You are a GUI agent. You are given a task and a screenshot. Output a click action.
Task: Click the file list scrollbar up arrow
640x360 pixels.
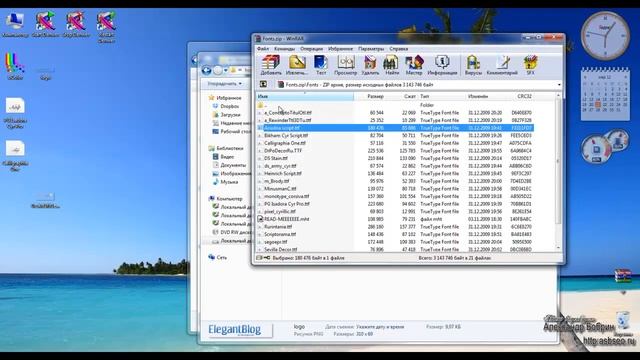558,96
